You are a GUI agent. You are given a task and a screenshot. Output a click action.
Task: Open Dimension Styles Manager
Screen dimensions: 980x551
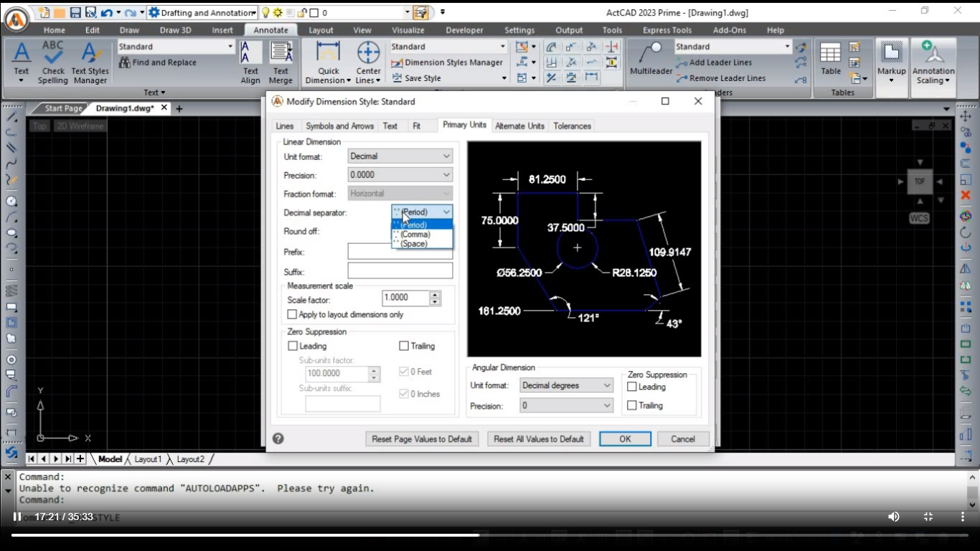(x=448, y=62)
